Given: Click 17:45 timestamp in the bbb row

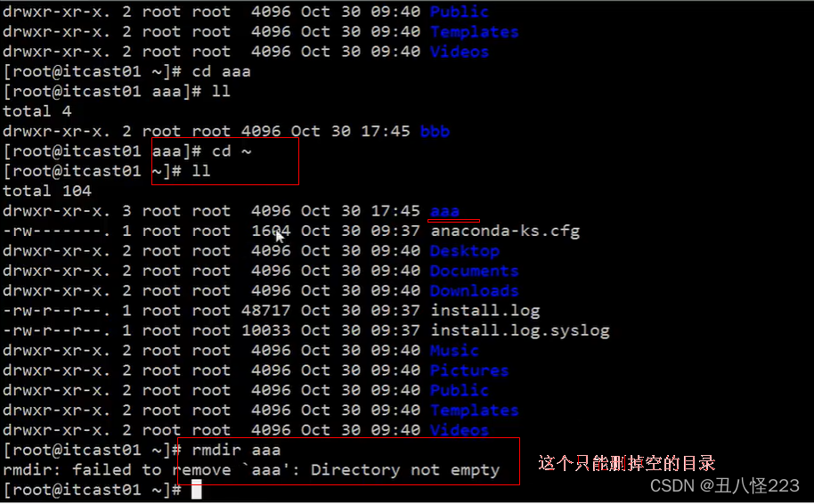Looking at the screenshot, I should [386, 131].
